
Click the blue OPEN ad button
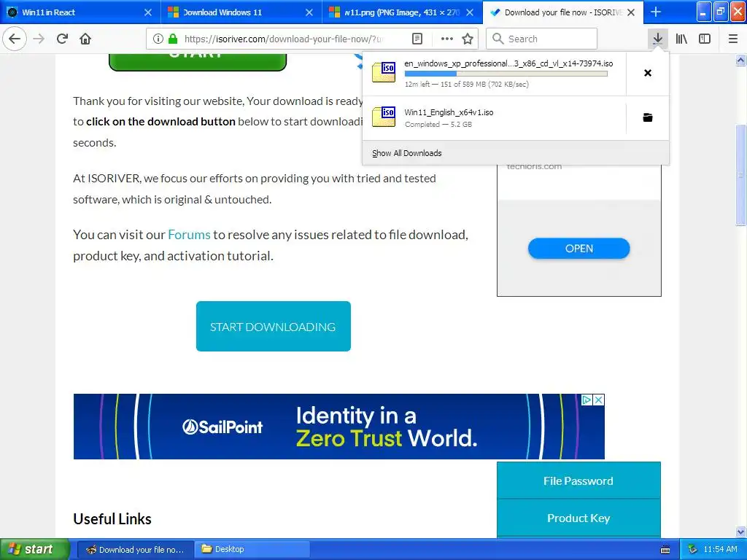(x=578, y=249)
